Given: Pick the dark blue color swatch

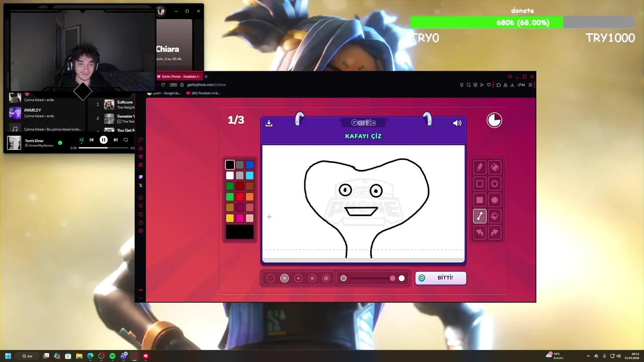Looking at the screenshot, I should [250, 164].
